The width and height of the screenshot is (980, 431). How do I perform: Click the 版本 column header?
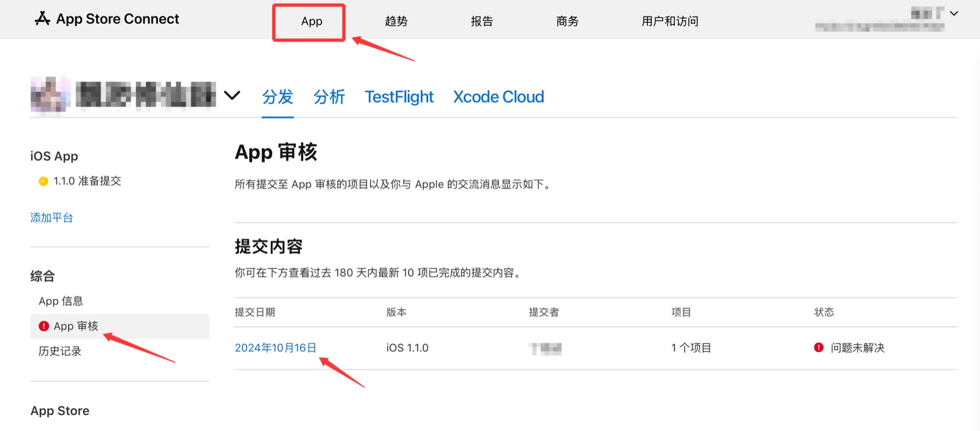click(x=396, y=312)
